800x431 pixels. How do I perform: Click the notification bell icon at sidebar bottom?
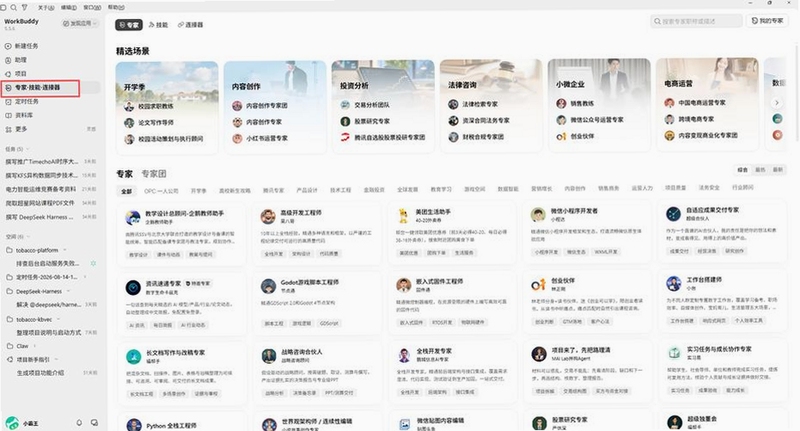point(79,423)
